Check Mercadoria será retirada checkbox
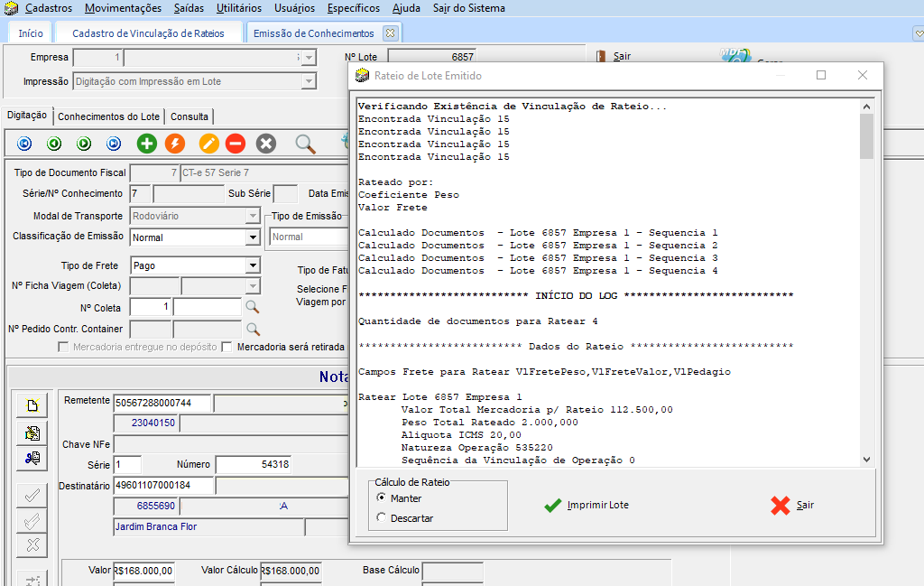This screenshot has height=586, width=924. [227, 347]
